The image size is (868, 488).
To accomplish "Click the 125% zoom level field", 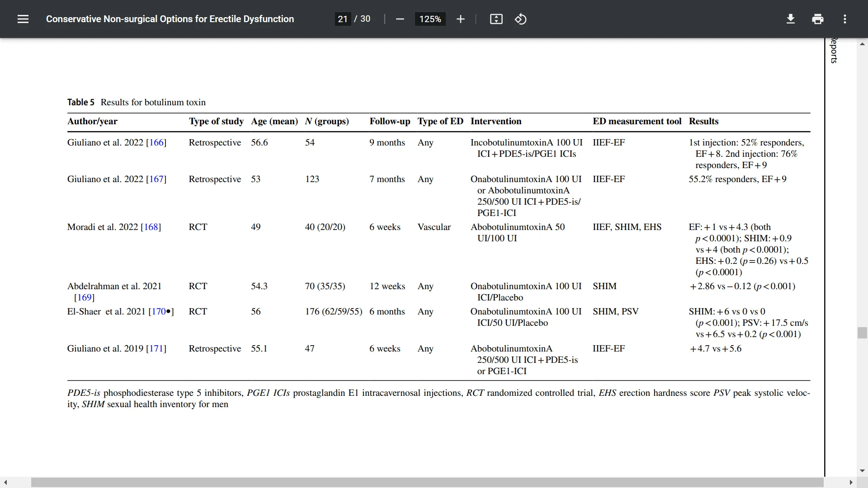I will pyautogui.click(x=430, y=19).
